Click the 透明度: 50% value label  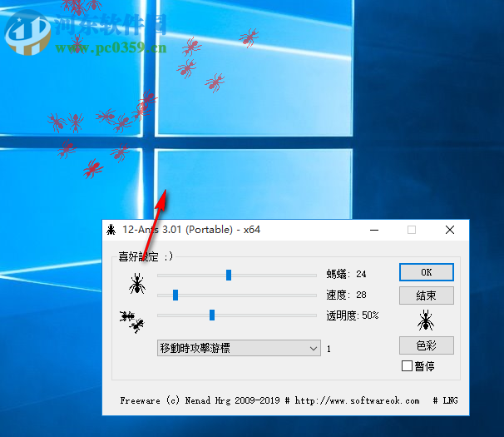[x=353, y=315]
